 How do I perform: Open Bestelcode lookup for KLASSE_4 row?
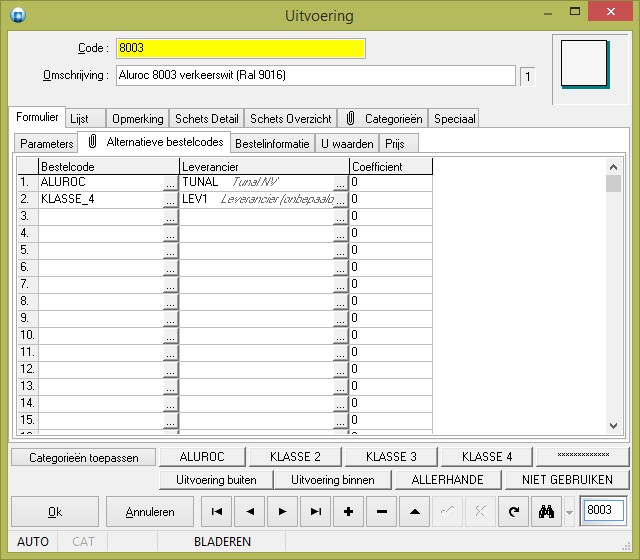point(171,200)
